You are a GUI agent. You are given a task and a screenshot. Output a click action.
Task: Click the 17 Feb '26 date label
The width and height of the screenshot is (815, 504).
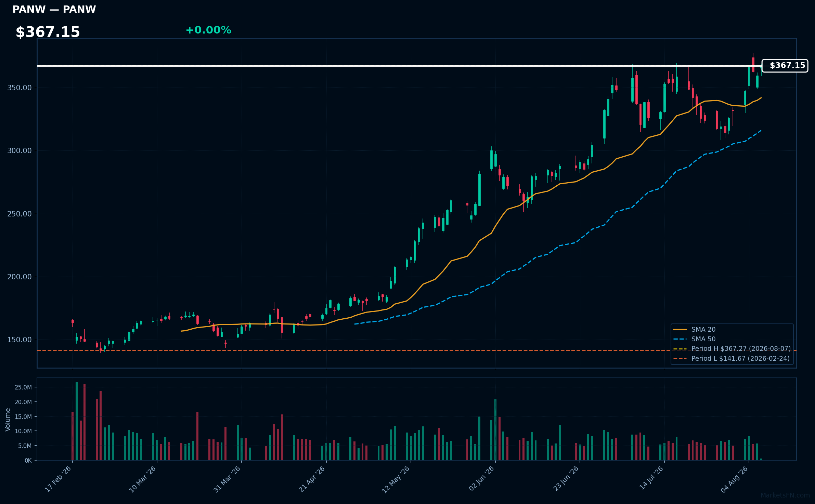pos(58,479)
